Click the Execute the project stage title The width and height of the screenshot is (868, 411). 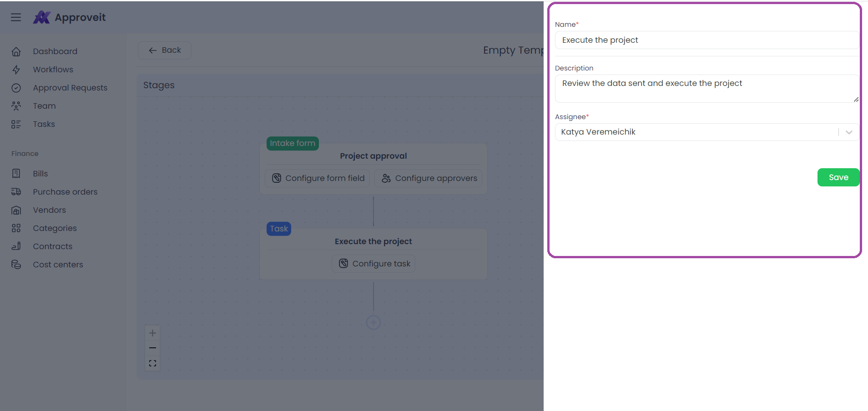[373, 241]
